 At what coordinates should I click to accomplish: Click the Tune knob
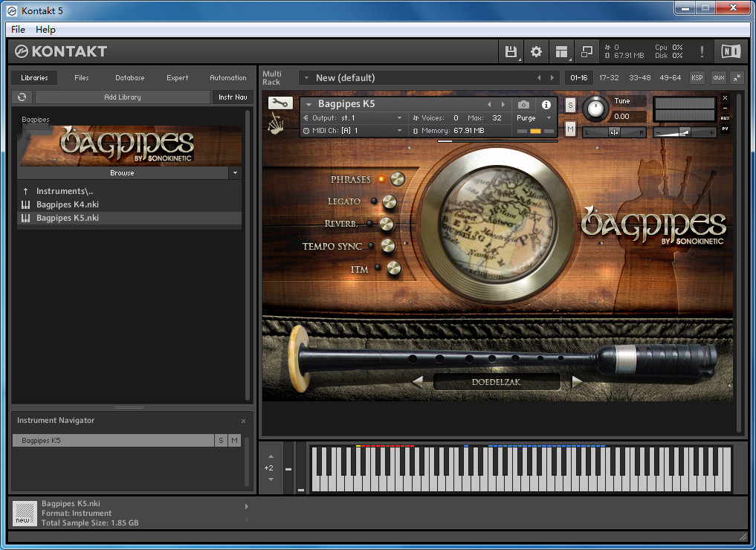(x=596, y=108)
